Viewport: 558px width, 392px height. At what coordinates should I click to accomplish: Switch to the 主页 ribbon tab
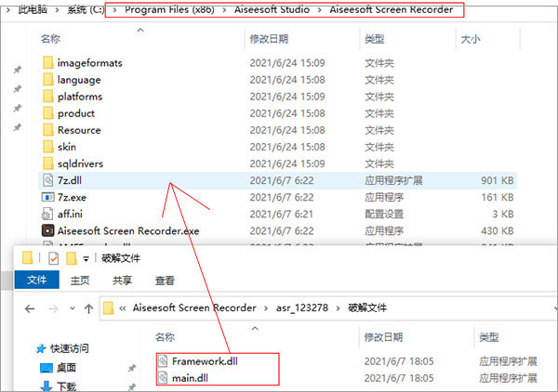click(x=80, y=281)
